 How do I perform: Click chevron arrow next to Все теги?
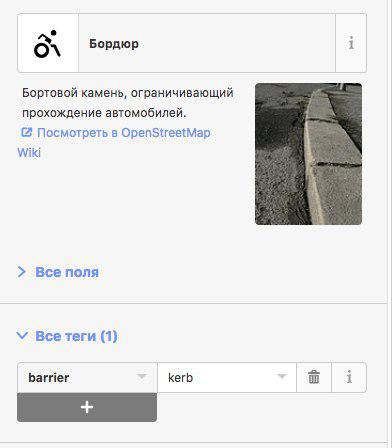coord(22,335)
